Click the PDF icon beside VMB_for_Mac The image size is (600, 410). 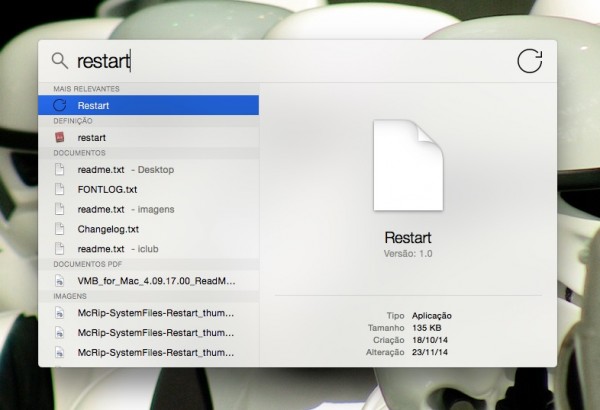coord(59,281)
